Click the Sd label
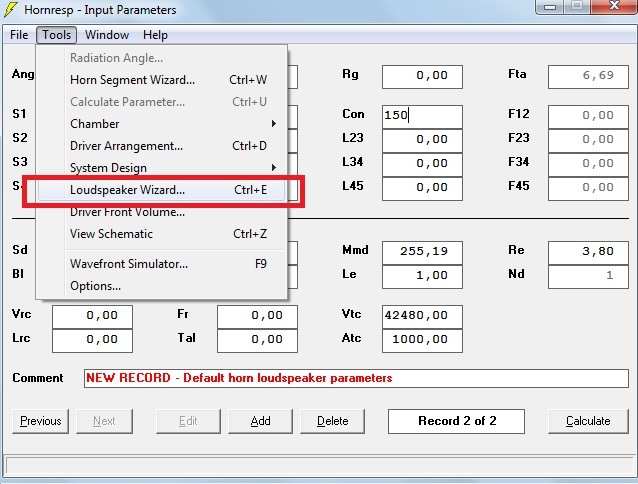Viewport: 638px width, 484px height. (x=20, y=250)
